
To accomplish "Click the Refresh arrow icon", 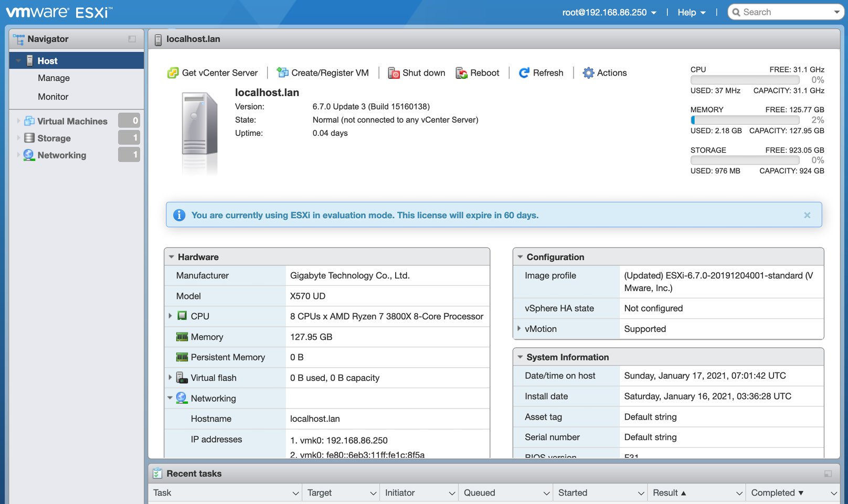I will coord(524,73).
